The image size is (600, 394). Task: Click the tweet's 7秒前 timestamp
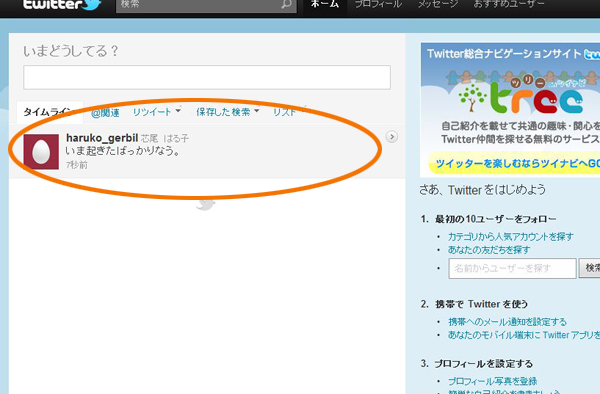point(77,165)
